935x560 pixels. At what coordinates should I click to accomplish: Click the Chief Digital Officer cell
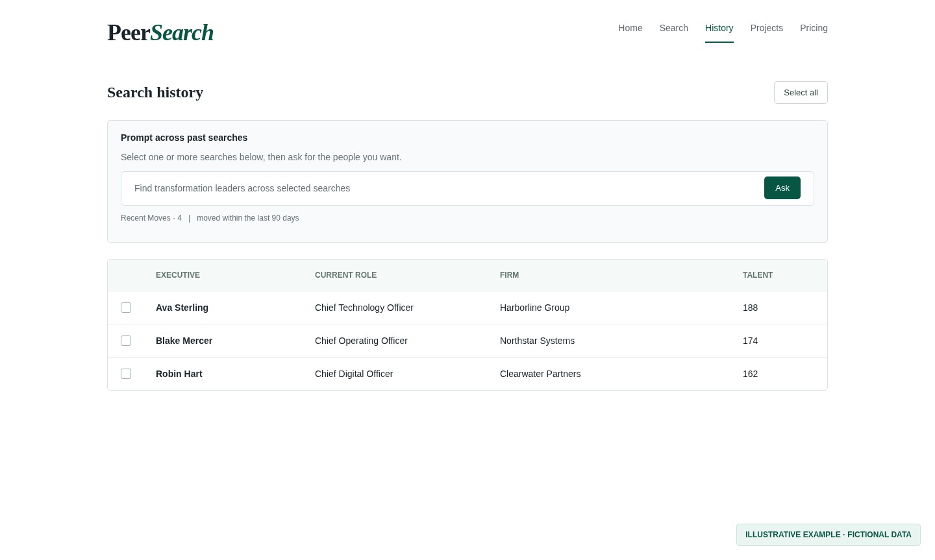point(354,374)
